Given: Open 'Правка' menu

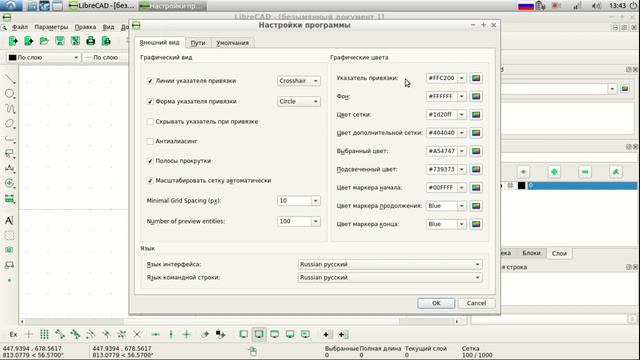Looking at the screenshot, I should pos(85,27).
